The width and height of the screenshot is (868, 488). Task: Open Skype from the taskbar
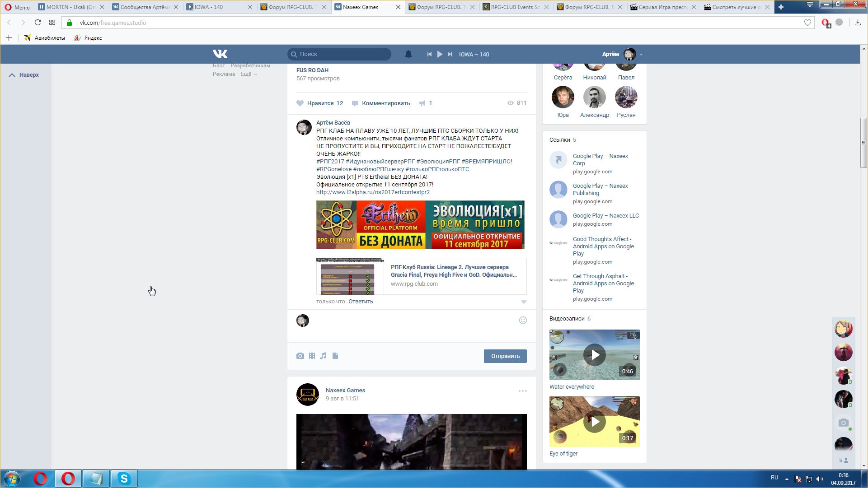pyautogui.click(x=124, y=479)
